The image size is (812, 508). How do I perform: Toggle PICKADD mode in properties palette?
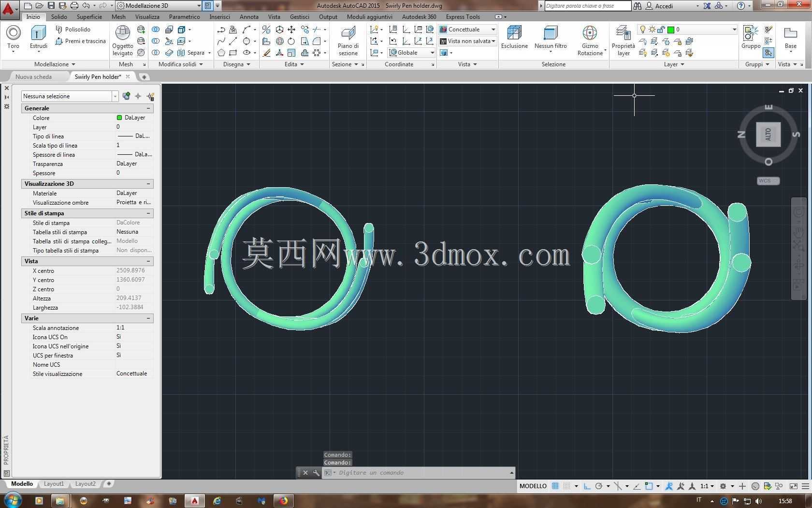(126, 96)
